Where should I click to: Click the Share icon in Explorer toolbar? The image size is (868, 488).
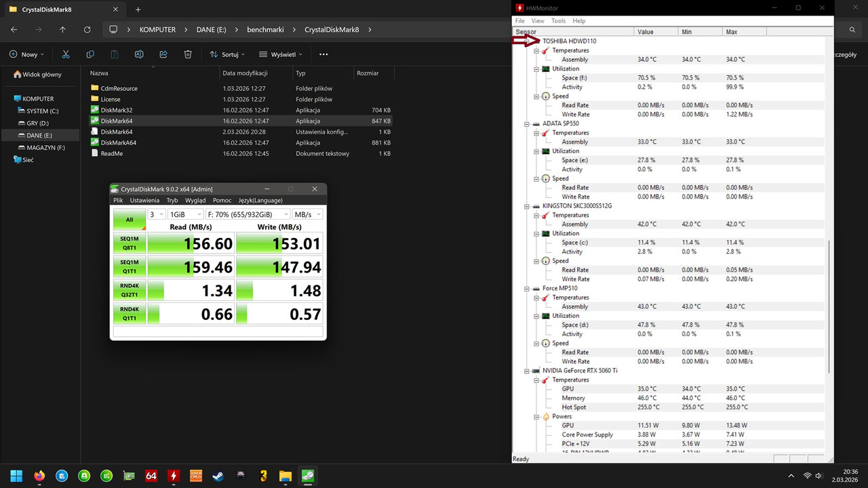[163, 54]
